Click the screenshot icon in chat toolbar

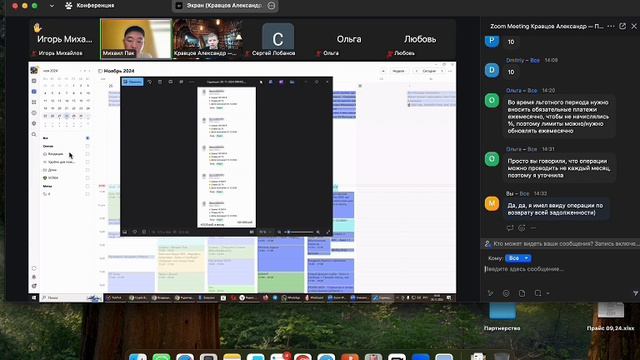coord(538,293)
